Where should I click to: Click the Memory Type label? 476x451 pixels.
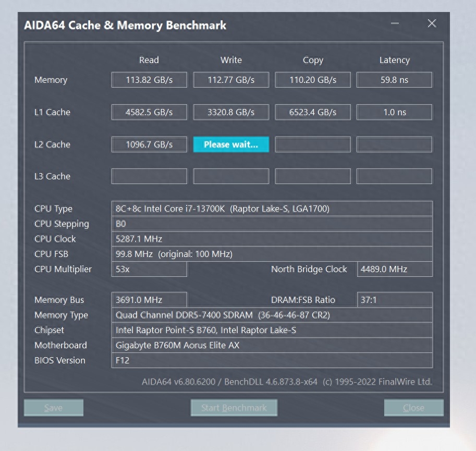tap(61, 315)
